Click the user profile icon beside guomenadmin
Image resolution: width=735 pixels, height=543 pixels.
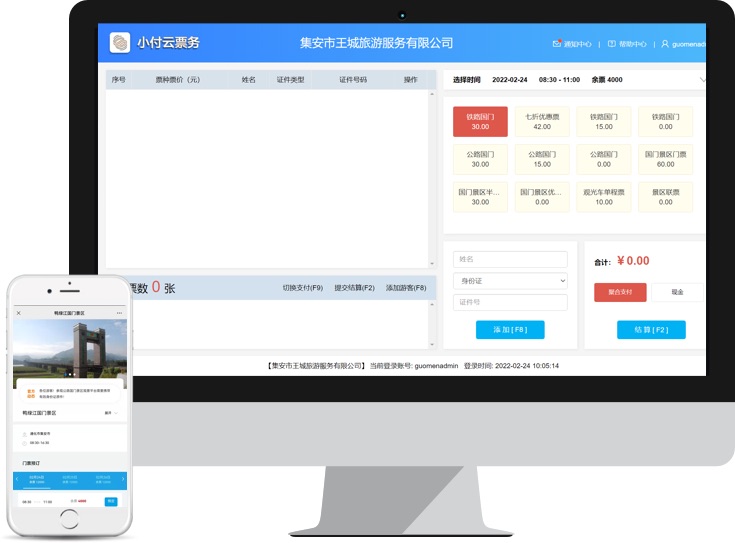point(665,44)
